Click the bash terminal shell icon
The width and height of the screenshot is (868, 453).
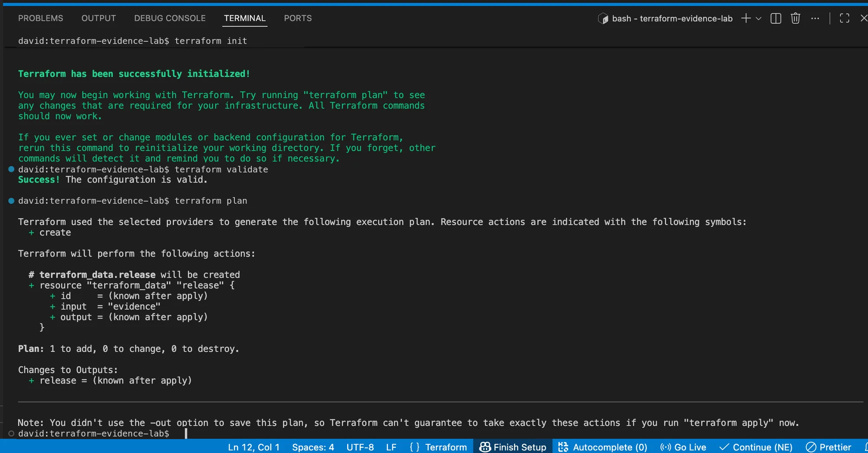(603, 18)
